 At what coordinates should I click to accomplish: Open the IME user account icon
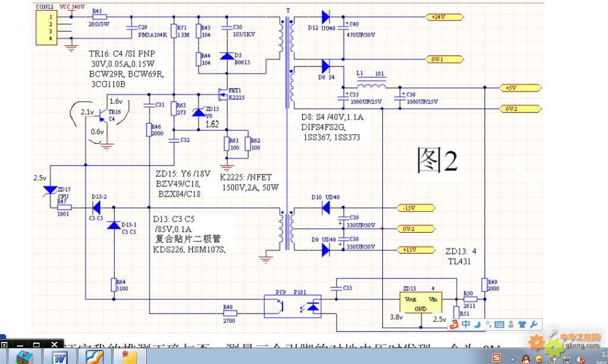click(511, 324)
